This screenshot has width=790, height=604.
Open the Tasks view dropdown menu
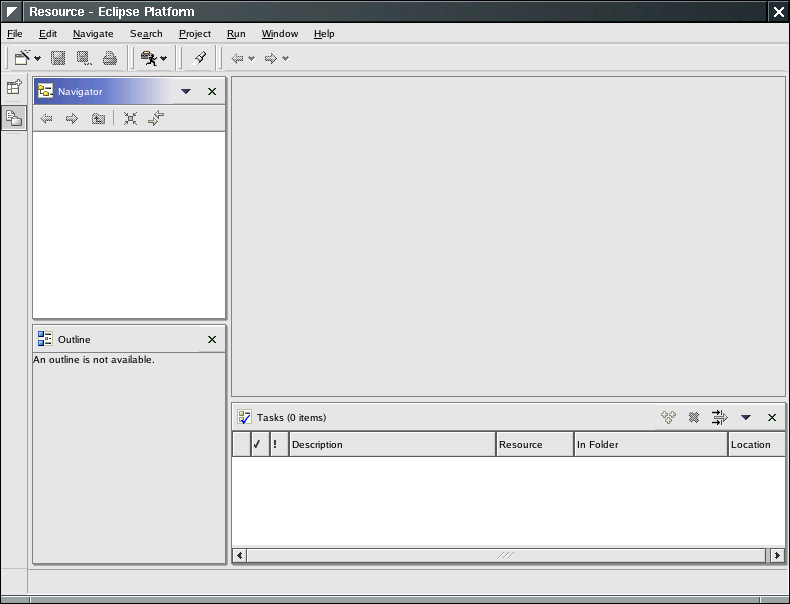coord(745,417)
